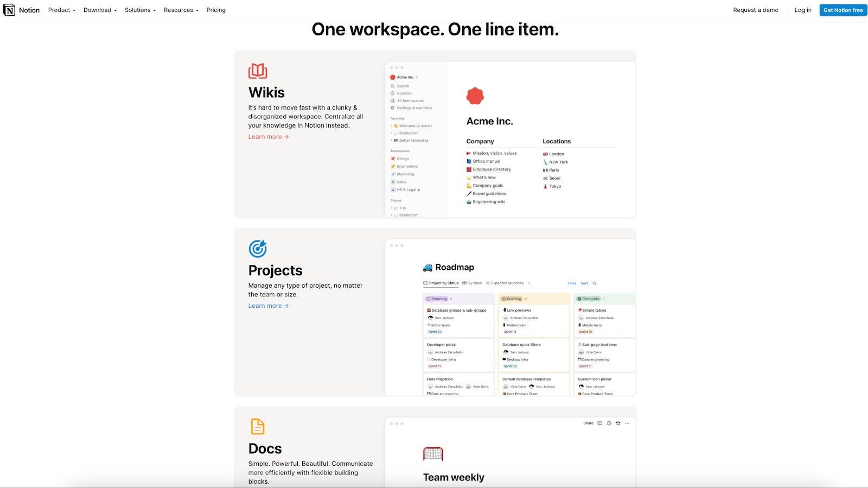Click the plus icon to add a Roadmap view
The width and height of the screenshot is (868, 488).
pos(529,283)
